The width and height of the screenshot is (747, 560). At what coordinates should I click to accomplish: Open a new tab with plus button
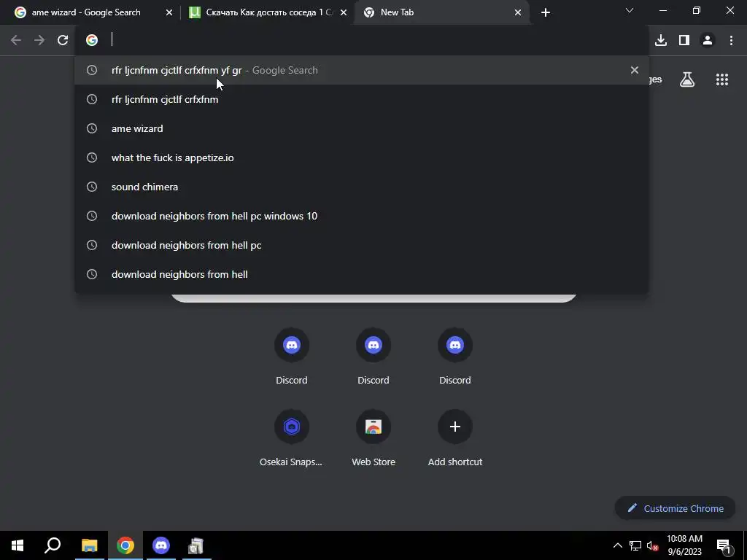coord(546,12)
